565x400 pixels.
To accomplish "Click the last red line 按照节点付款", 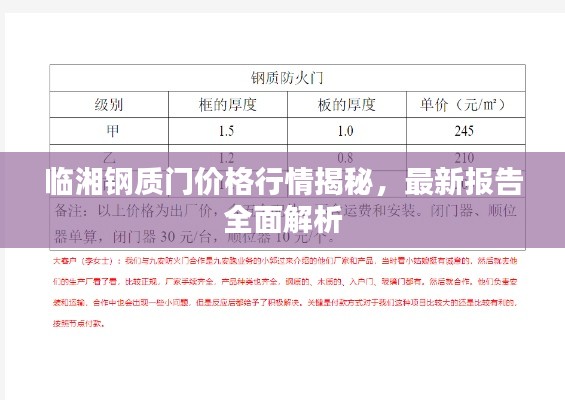I will pos(79,323).
